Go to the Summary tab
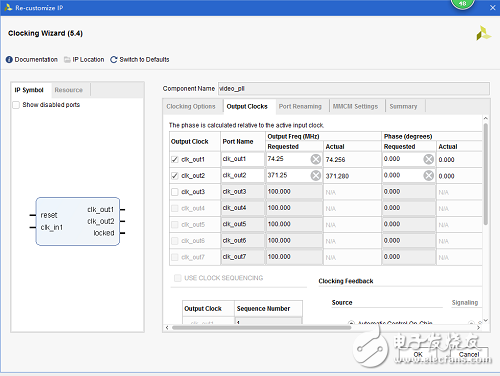 pyautogui.click(x=403, y=106)
